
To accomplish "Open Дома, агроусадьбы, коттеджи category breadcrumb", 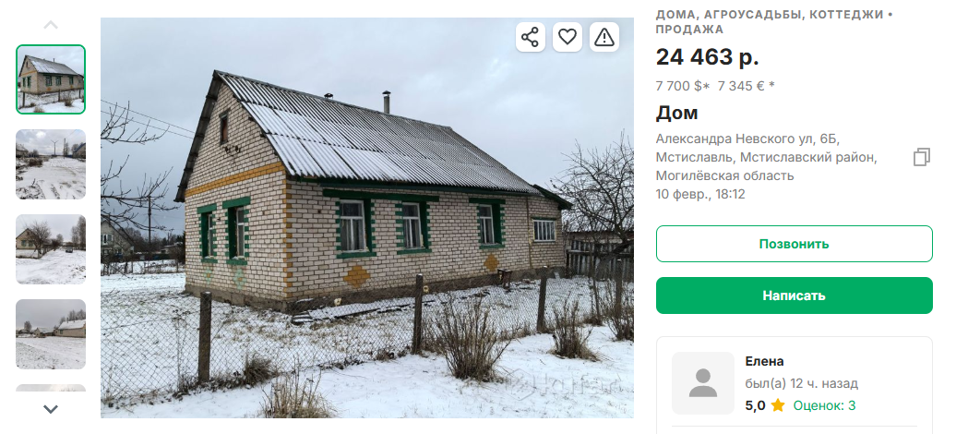I will (771, 15).
